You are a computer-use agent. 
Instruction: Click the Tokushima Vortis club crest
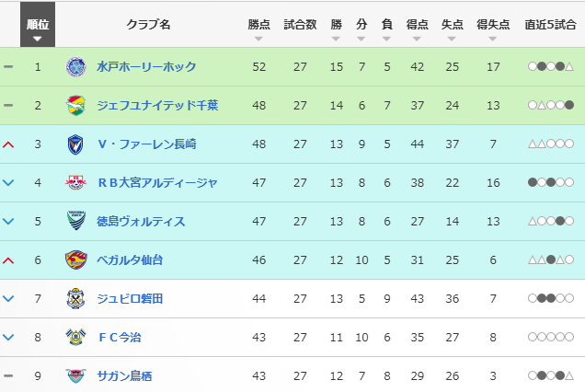point(75,222)
